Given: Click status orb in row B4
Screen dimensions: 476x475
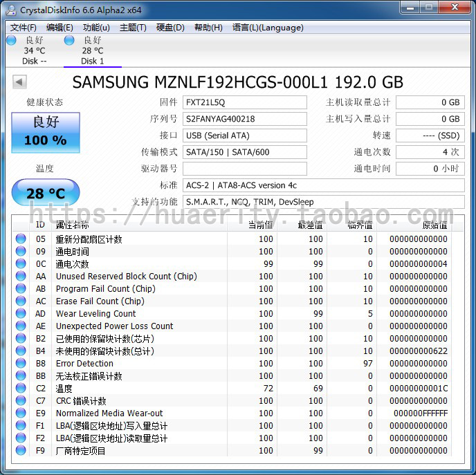Looking at the screenshot, I should tap(21, 351).
